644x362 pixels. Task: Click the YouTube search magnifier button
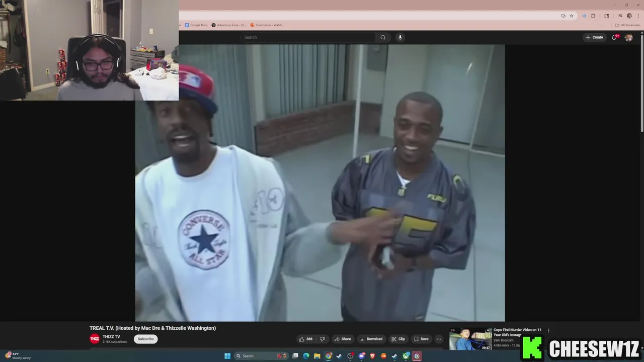point(383,37)
